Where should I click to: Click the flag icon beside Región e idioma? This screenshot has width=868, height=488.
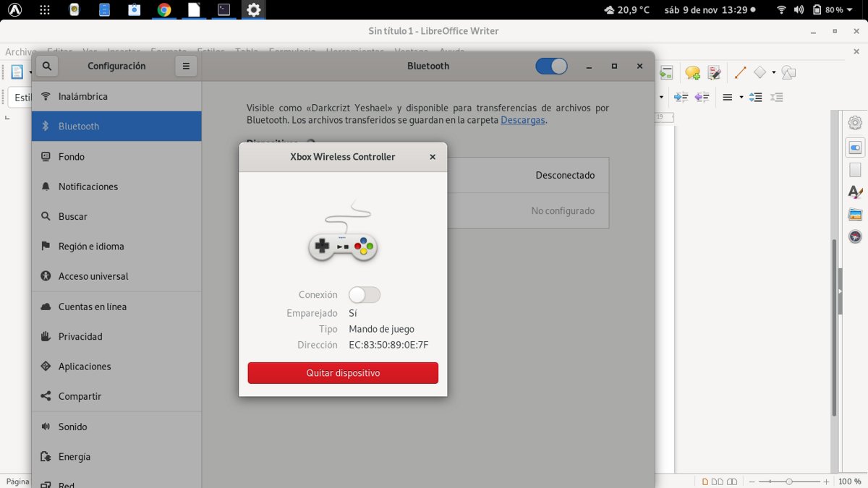pos(46,247)
